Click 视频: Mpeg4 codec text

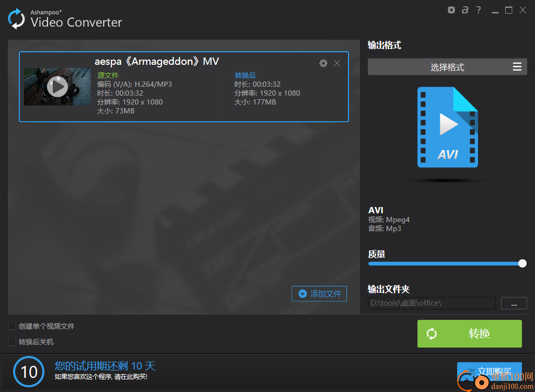click(x=389, y=220)
